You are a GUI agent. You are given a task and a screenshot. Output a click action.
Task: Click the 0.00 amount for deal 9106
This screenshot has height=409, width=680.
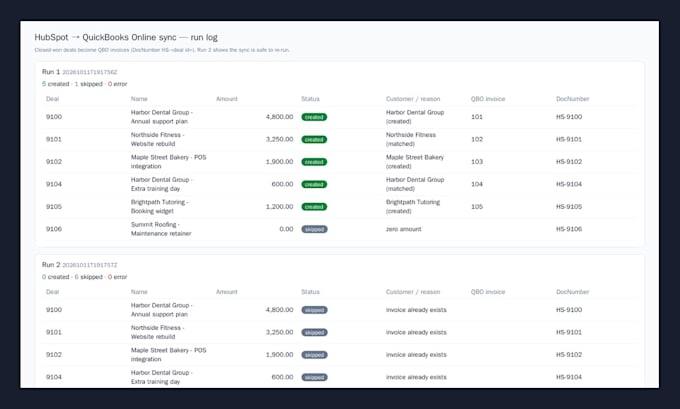coord(286,229)
